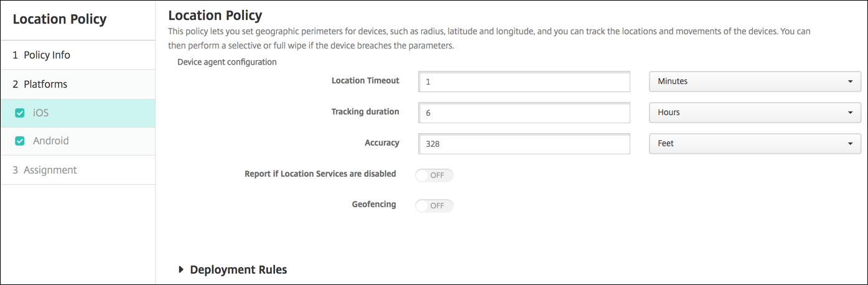Image resolution: width=868 pixels, height=285 pixels.
Task: Open the Tracking duration units dropdown (Hours)
Action: click(754, 113)
